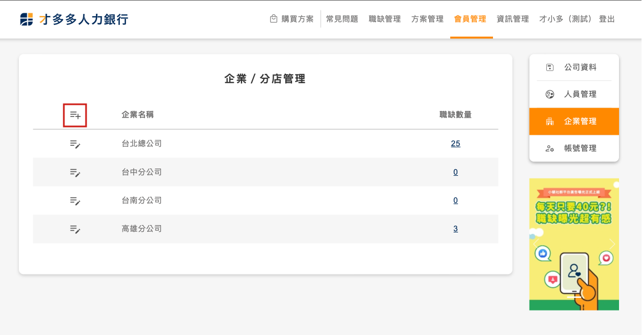644x335 pixels.
Task: Go to 常見問題 in top navigation
Action: 342,19
